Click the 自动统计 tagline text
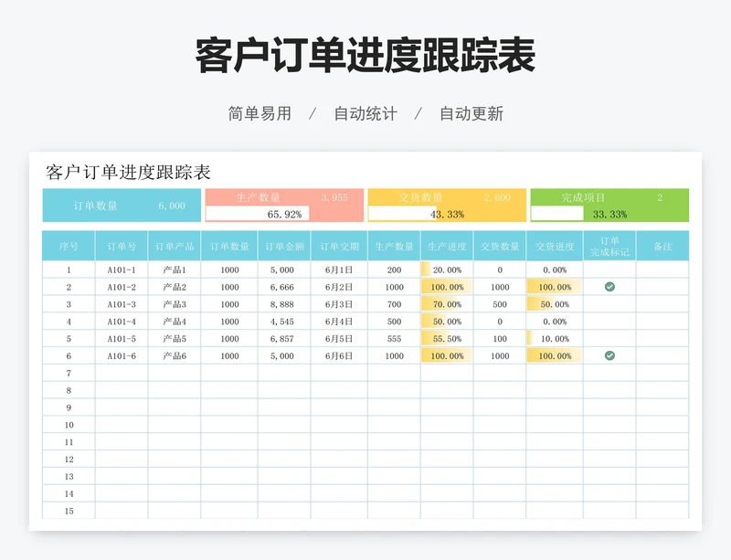The height and width of the screenshot is (560, 731). [365, 114]
